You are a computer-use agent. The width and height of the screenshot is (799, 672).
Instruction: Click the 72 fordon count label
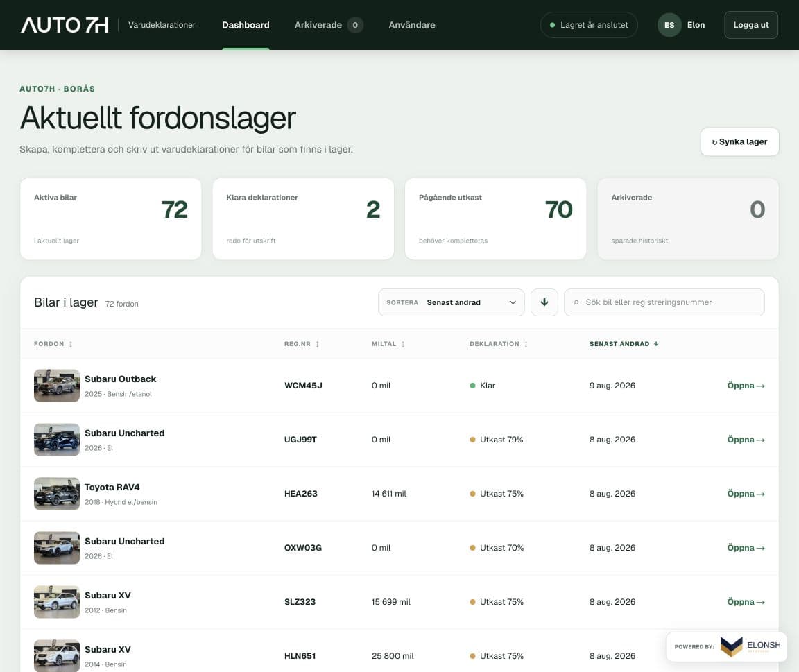point(122,304)
